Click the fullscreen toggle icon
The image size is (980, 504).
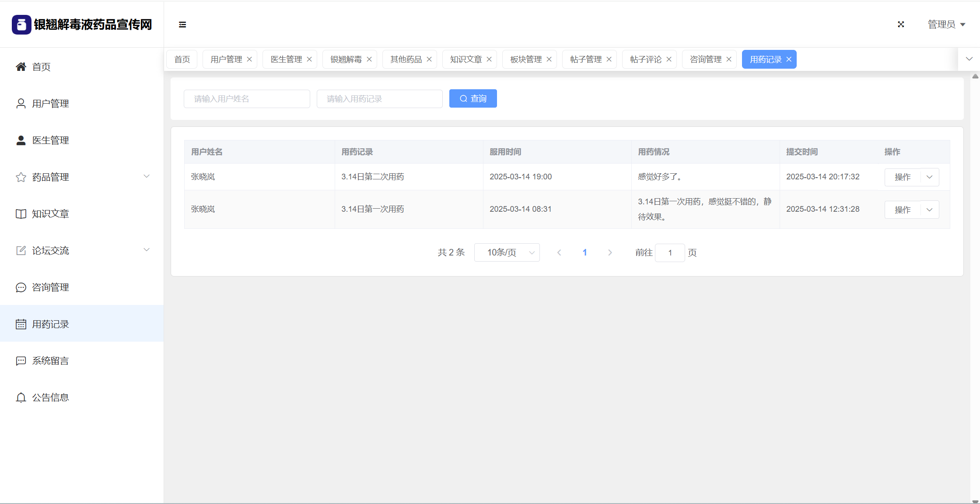pyautogui.click(x=901, y=24)
